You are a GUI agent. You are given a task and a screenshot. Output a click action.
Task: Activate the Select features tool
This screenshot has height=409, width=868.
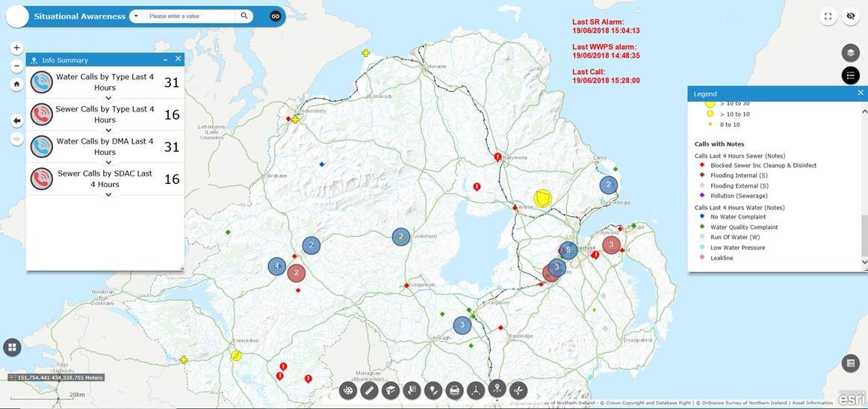(412, 390)
